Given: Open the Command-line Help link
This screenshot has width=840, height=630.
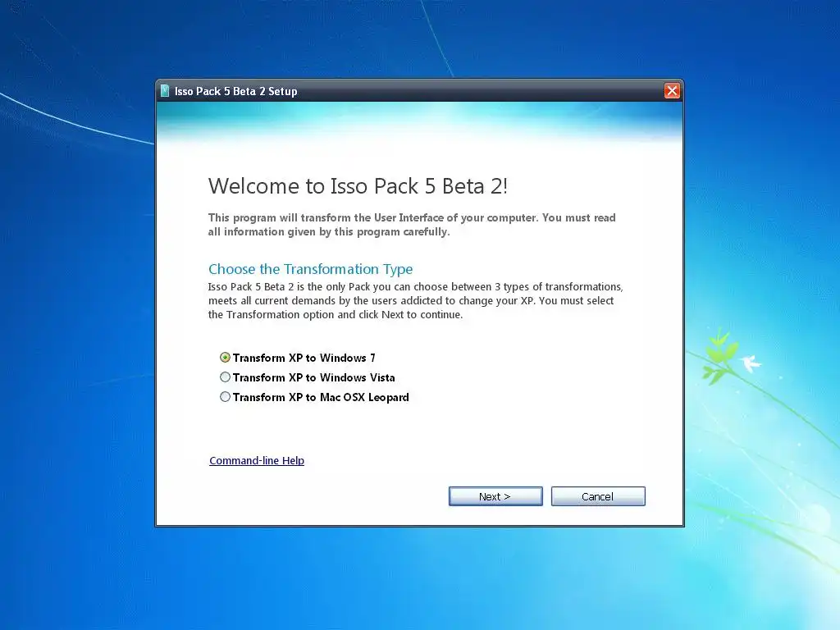Looking at the screenshot, I should (257, 461).
